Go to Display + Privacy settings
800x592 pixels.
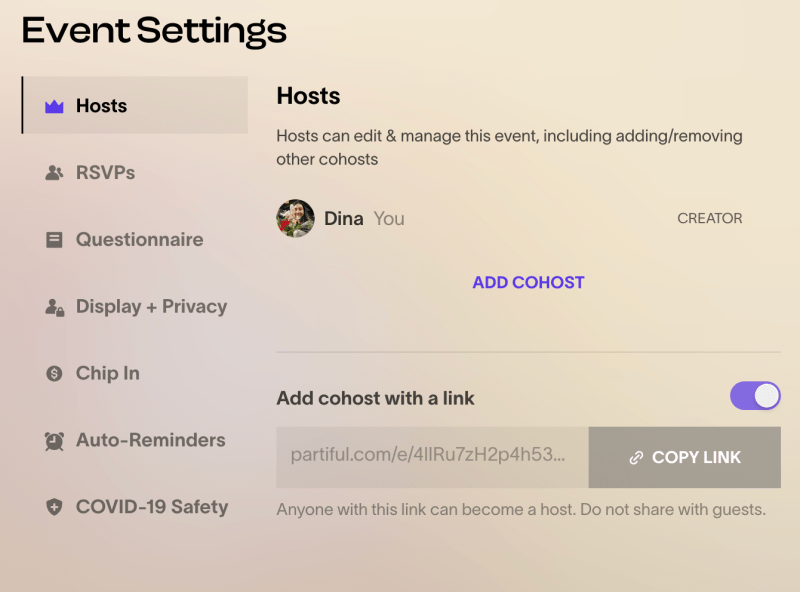click(135, 306)
